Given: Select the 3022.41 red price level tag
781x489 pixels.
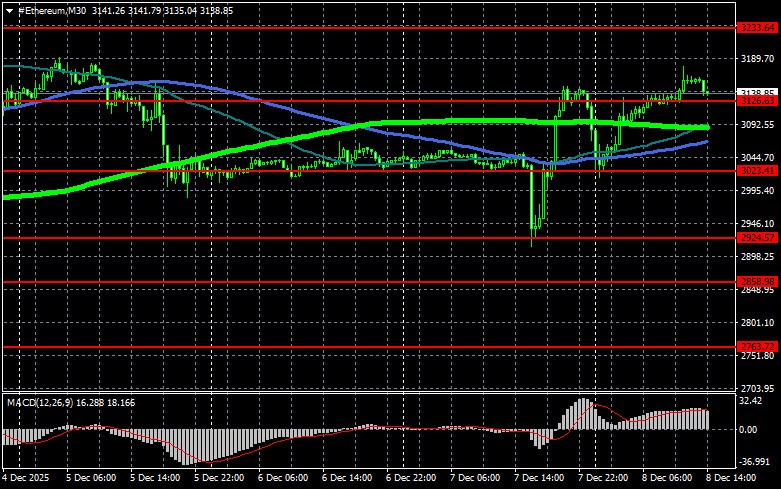Looking at the screenshot, I should pos(757,171).
